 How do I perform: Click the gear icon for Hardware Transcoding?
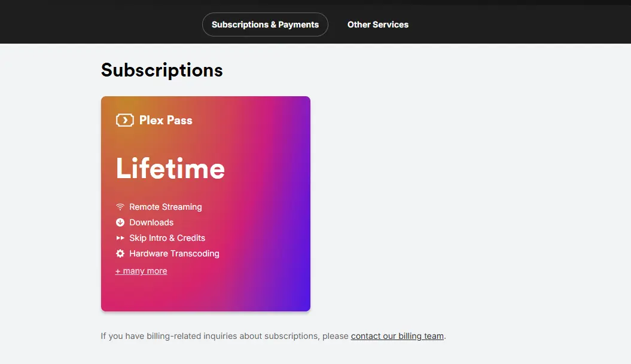120,253
